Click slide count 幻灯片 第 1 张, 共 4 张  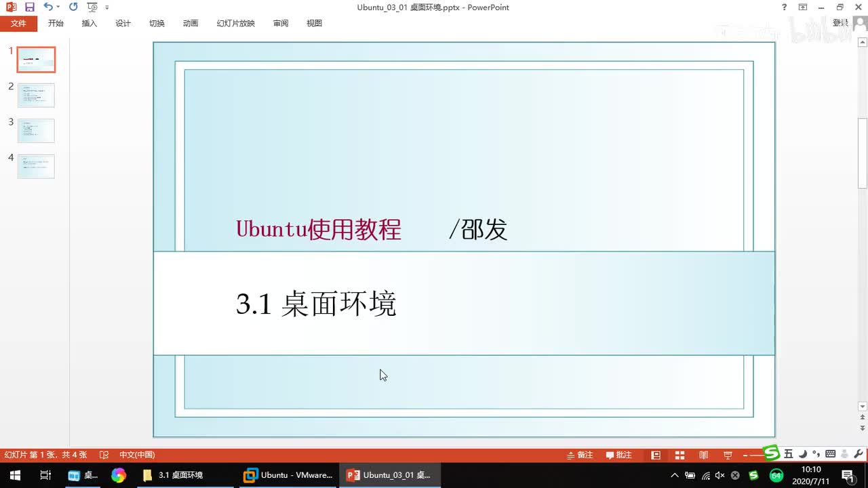click(45, 455)
